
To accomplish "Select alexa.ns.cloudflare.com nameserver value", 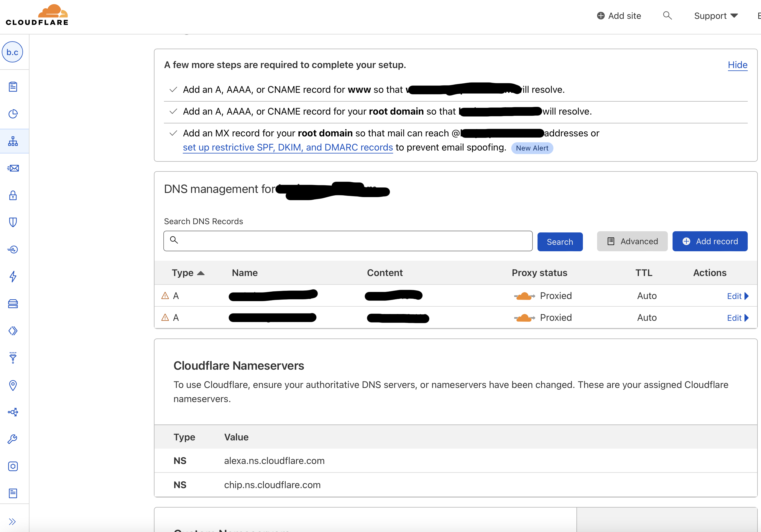I will 274,460.
